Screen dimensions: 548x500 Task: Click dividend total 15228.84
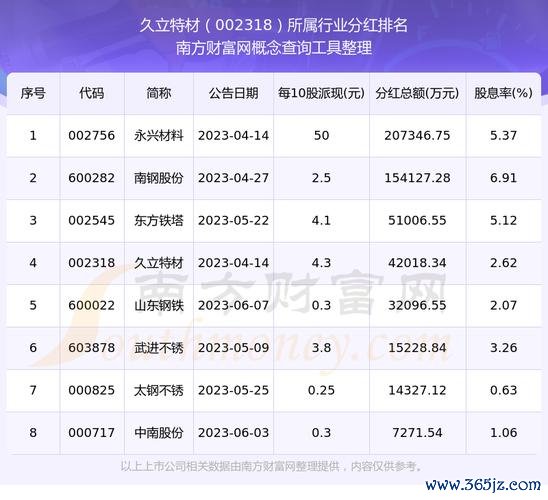coord(417,348)
